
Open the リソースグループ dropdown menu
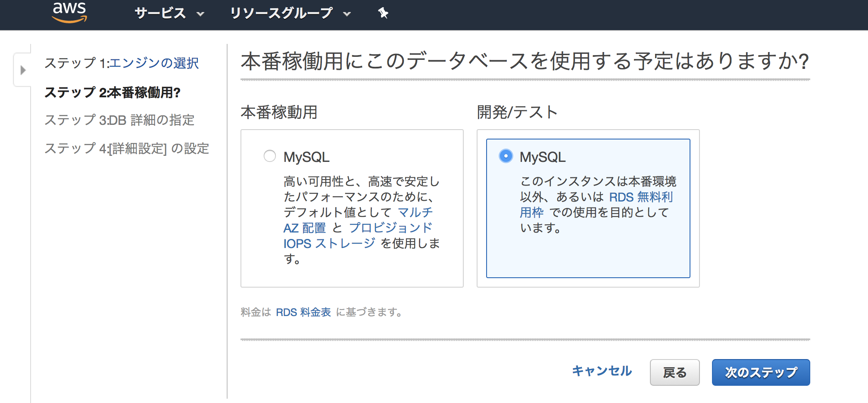(290, 13)
